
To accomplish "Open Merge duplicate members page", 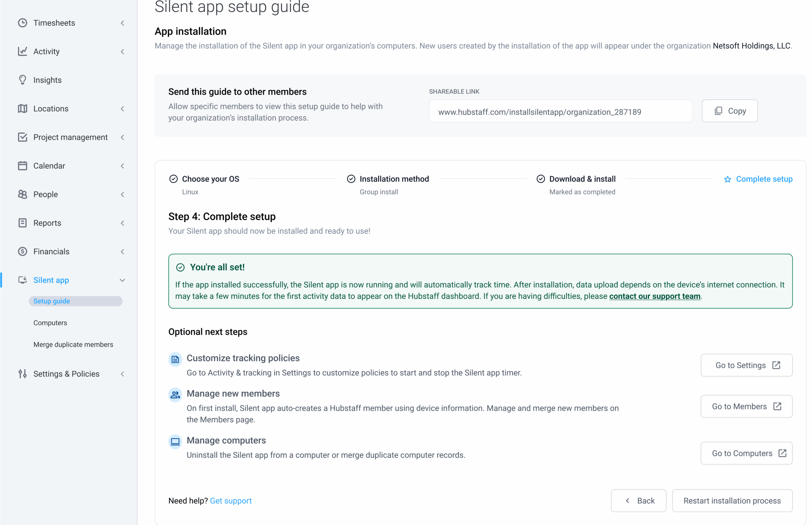I will (73, 345).
